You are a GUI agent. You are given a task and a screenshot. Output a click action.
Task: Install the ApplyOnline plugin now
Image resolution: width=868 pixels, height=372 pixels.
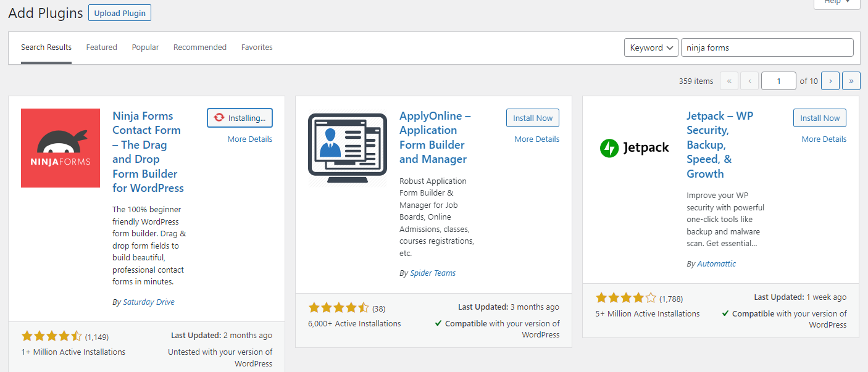[533, 118]
